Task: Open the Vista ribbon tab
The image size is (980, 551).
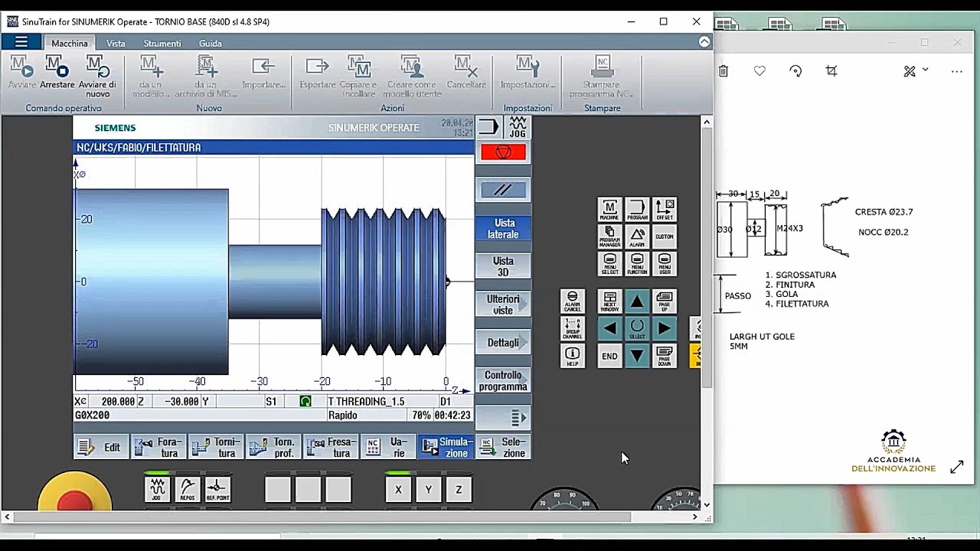Action: 116,44
